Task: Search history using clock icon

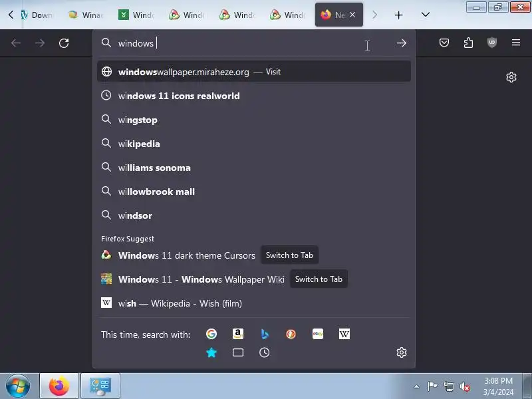Action: [x=264, y=352]
